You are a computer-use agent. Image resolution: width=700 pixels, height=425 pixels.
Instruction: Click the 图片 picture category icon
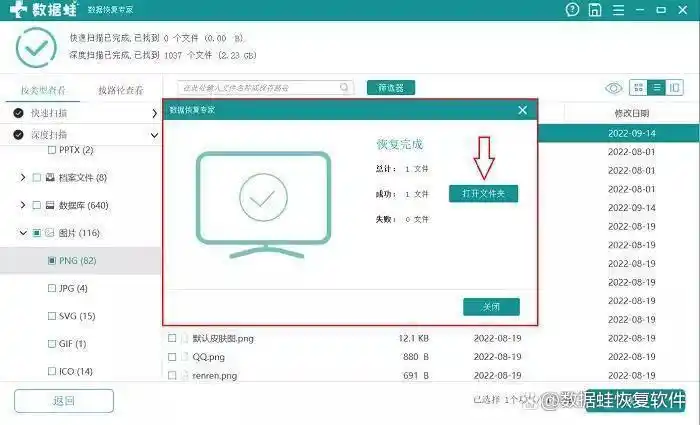point(50,233)
